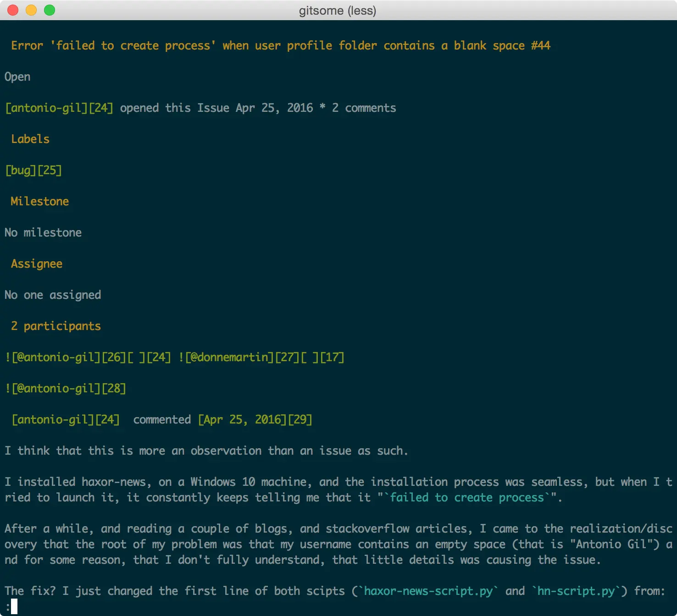Viewport: 677px width, 616px height.
Task: Click the word 'stackoverflow' in the comment
Action: click(367, 529)
